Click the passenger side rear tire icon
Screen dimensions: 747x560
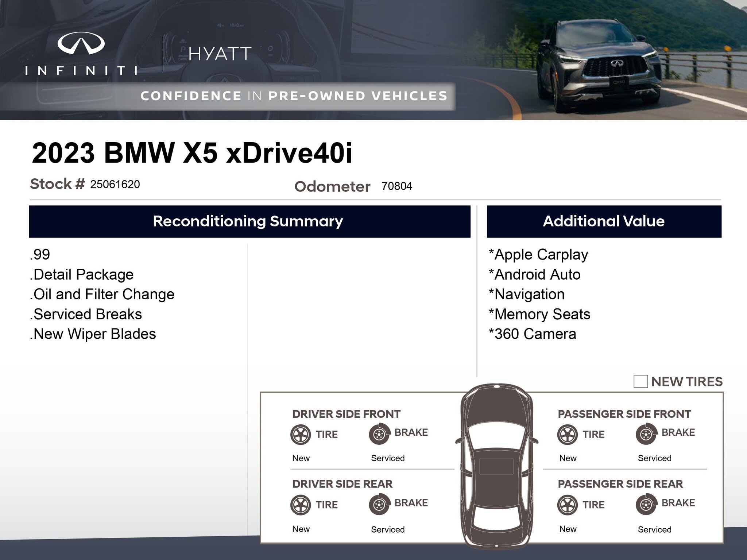(568, 505)
